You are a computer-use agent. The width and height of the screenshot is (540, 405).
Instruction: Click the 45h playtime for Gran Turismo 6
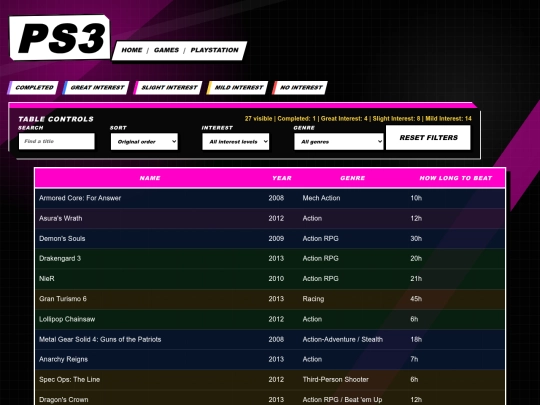pyautogui.click(x=416, y=299)
